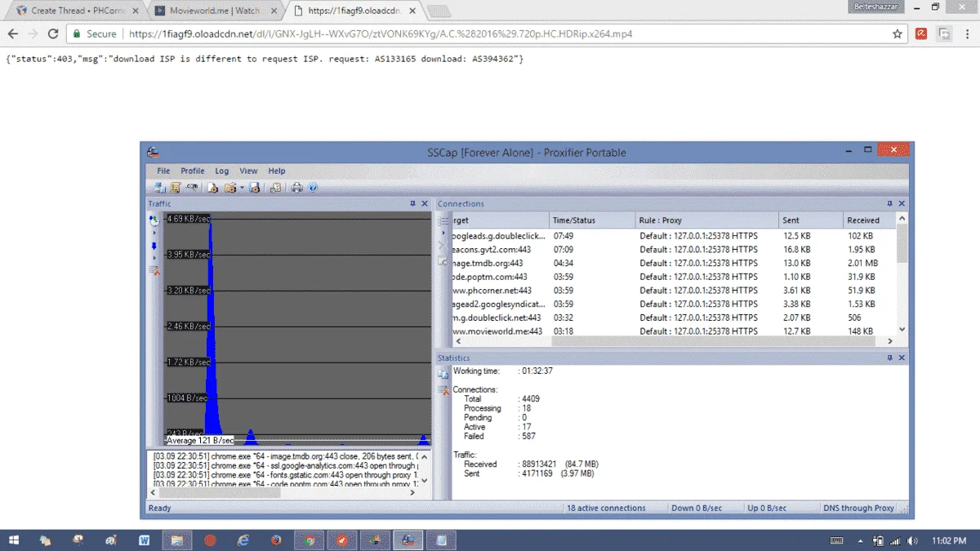Screen dimensions: 980x551
Task: Click the new profile toolbar icon
Action: (x=213, y=188)
